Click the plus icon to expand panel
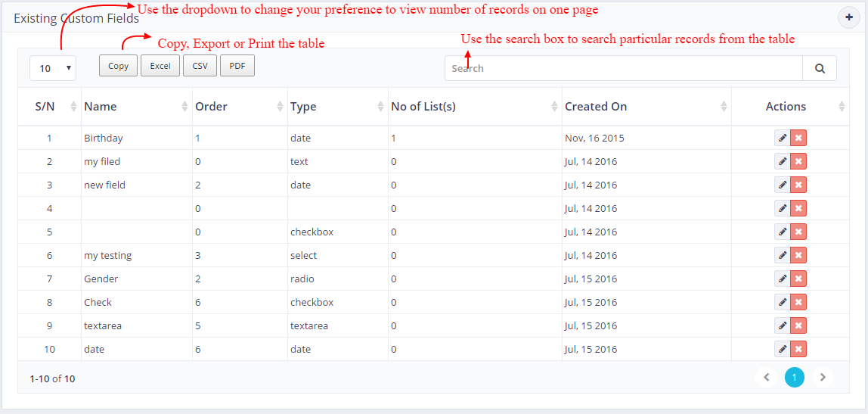 click(849, 17)
